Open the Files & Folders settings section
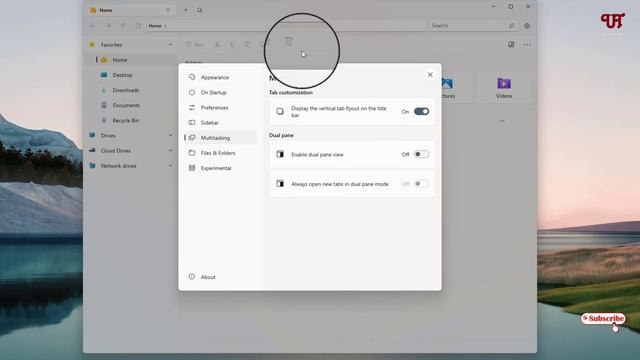 click(220, 153)
